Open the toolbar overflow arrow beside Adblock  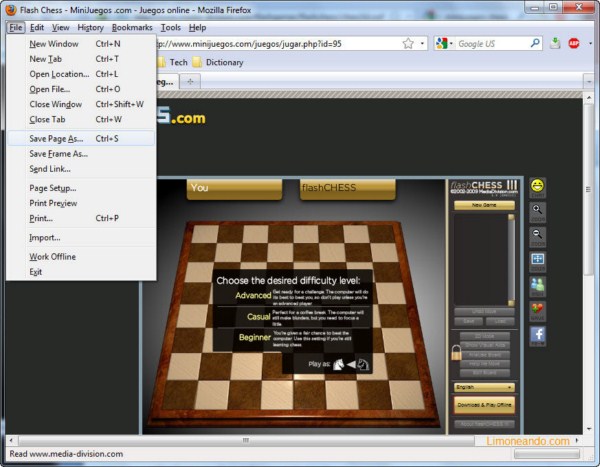coord(590,44)
